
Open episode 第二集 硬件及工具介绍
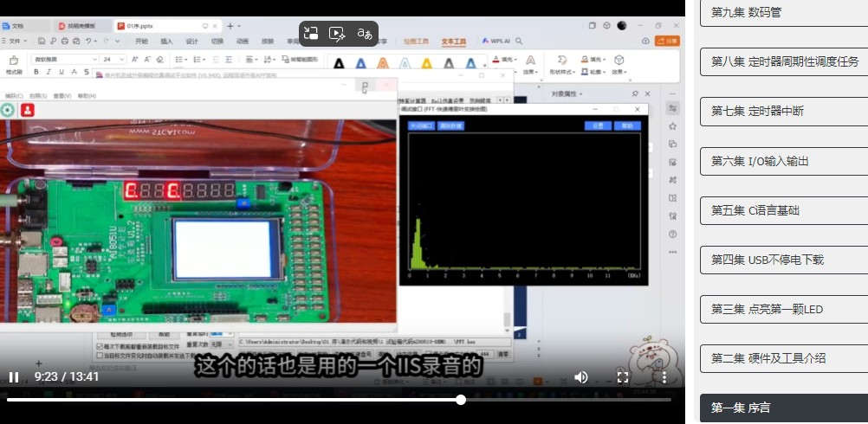point(785,358)
